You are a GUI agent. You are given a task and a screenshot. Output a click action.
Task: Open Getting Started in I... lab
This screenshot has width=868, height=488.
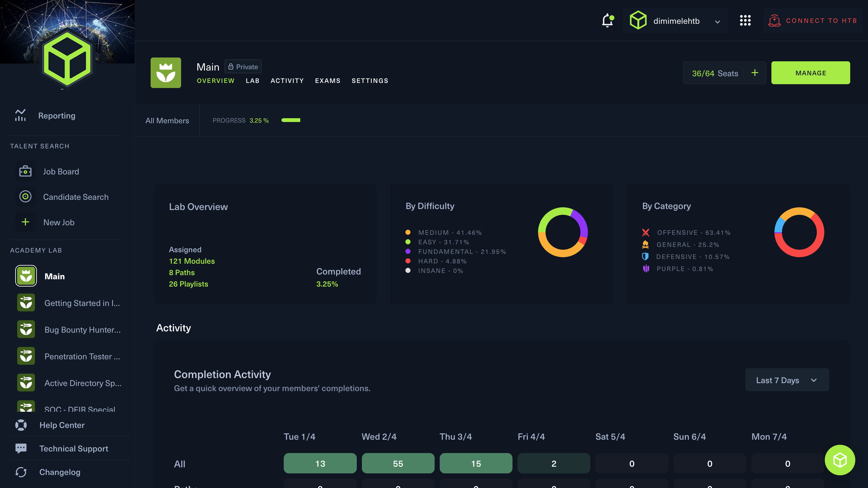click(82, 303)
